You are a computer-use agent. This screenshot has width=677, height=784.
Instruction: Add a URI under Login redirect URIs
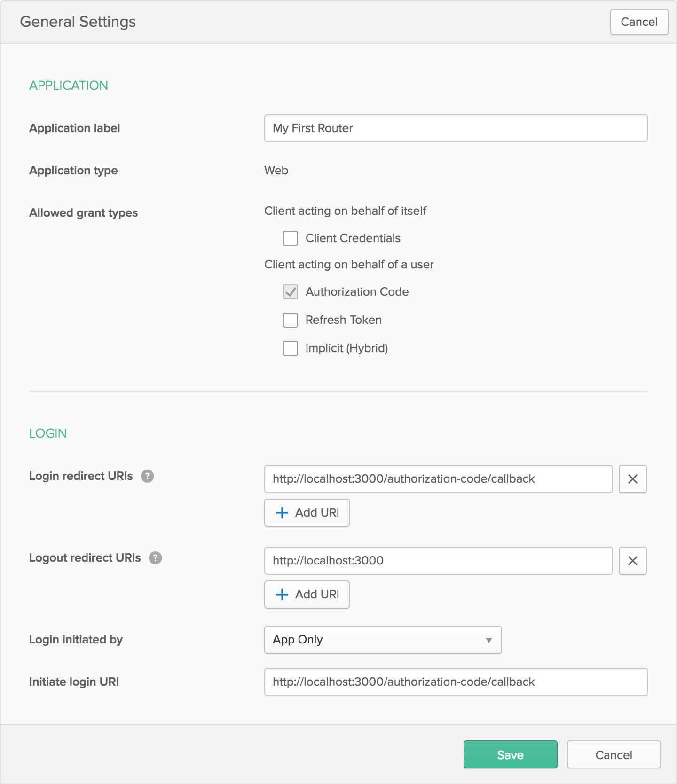point(307,513)
